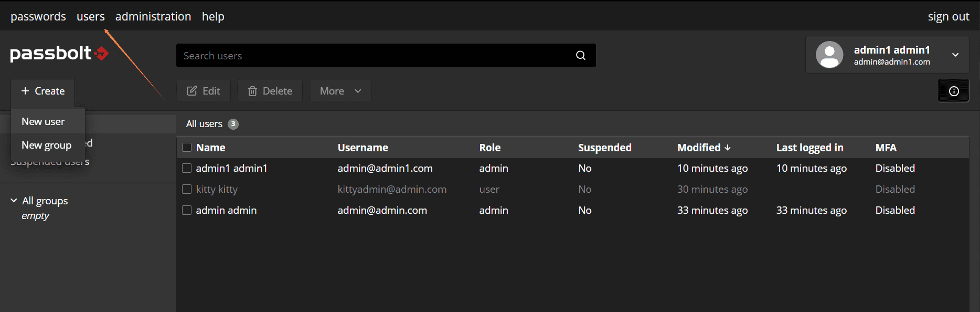
Task: Click the Modified sort arrow
Action: click(728, 148)
